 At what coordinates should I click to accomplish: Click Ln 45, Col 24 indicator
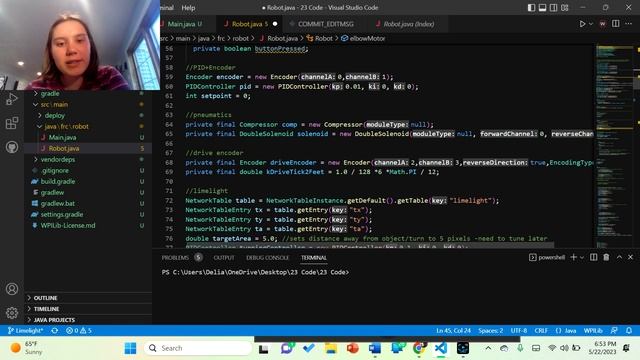click(453, 331)
